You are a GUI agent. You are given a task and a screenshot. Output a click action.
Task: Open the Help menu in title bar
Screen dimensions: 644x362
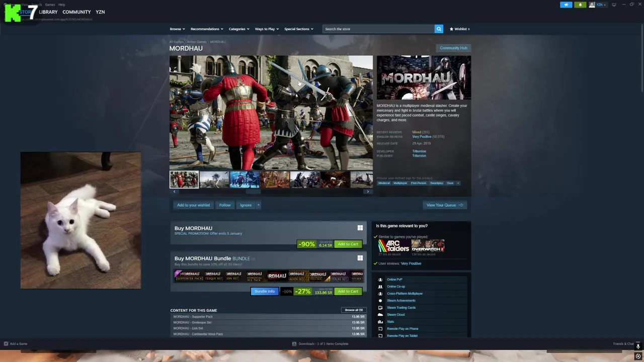coord(61,5)
